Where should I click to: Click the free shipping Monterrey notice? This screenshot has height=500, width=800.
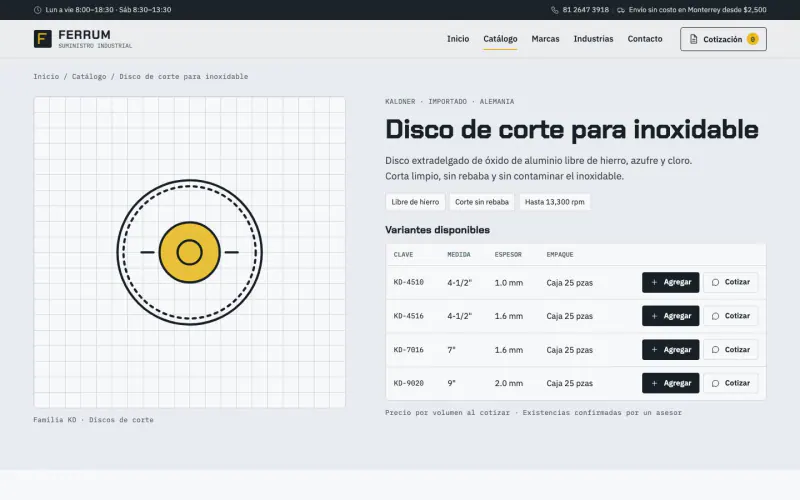coord(697,10)
